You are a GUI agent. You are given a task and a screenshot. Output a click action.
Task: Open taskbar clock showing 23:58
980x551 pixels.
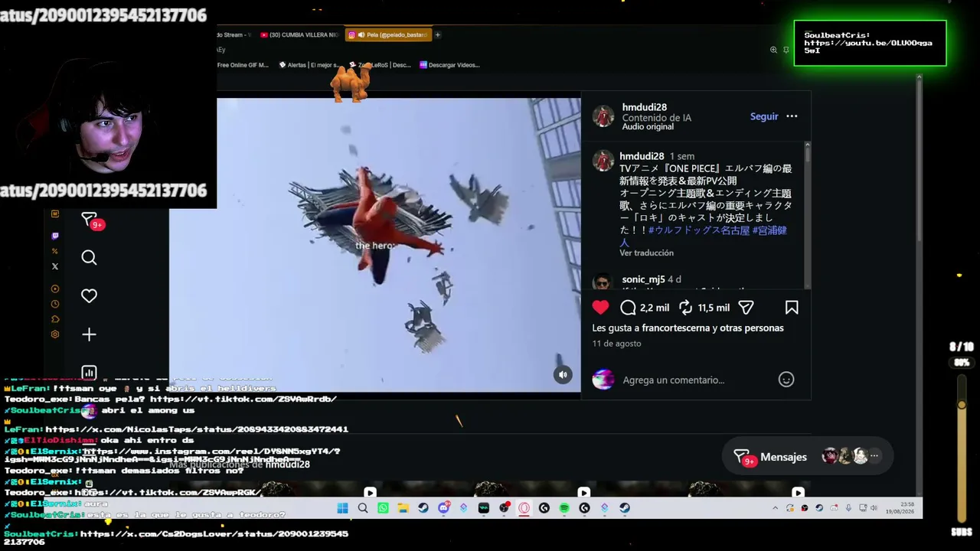tap(900, 508)
